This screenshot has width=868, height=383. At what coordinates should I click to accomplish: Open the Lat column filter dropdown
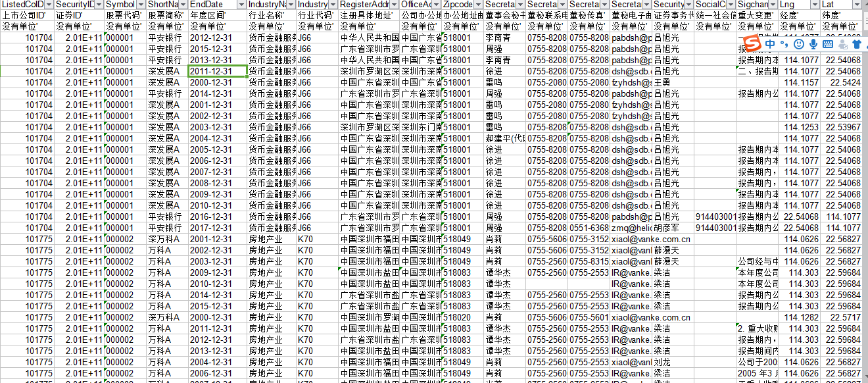[857, 5]
